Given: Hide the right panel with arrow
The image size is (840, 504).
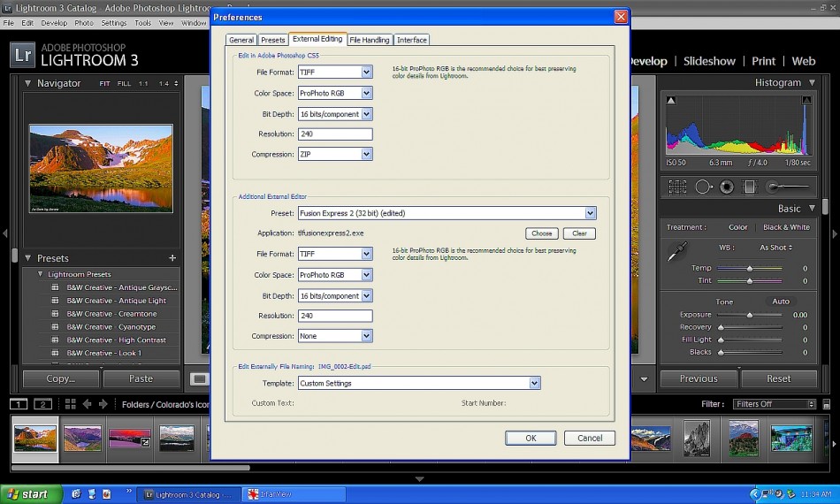Looking at the screenshot, I should tap(835, 233).
